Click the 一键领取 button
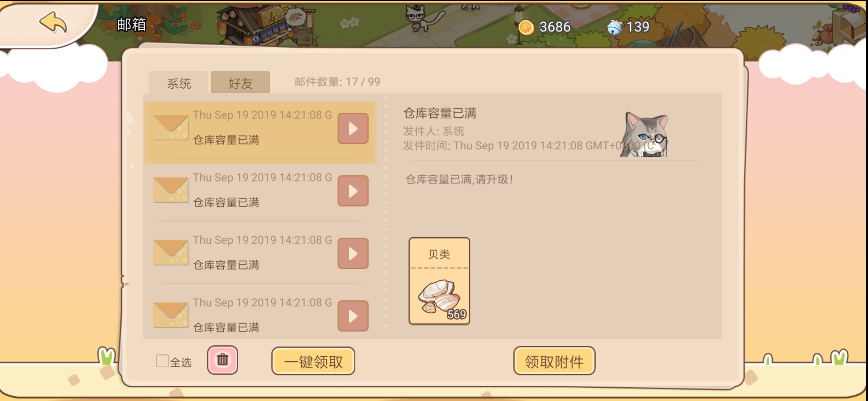868x401 pixels. pyautogui.click(x=313, y=361)
